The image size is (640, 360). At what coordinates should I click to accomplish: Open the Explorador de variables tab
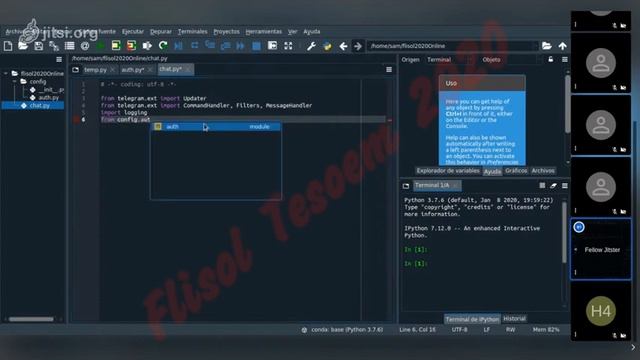(x=448, y=171)
